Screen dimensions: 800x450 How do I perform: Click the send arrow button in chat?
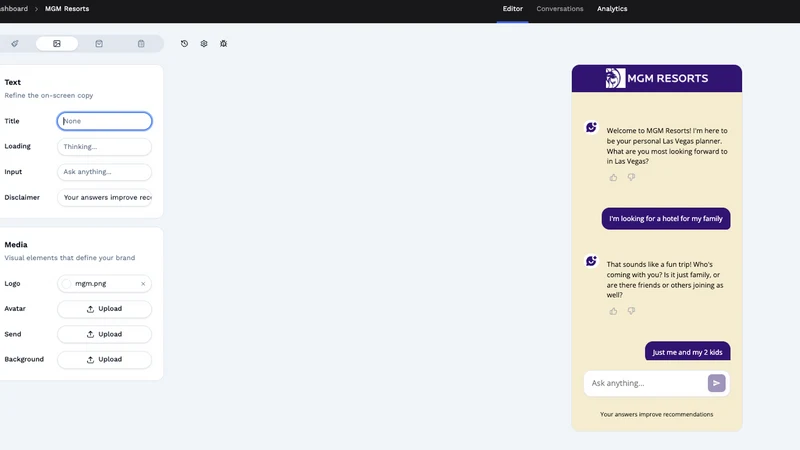click(716, 383)
